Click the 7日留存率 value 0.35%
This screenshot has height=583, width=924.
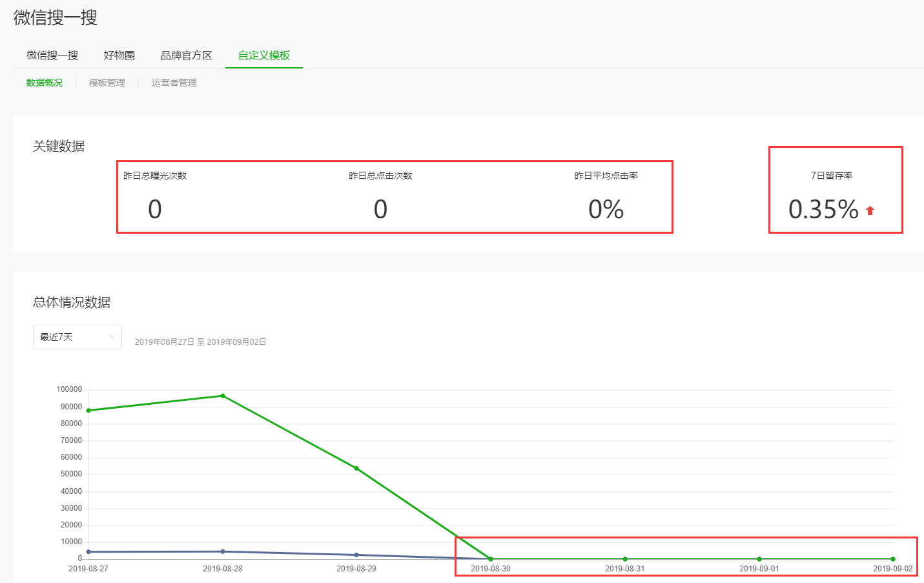(x=823, y=210)
